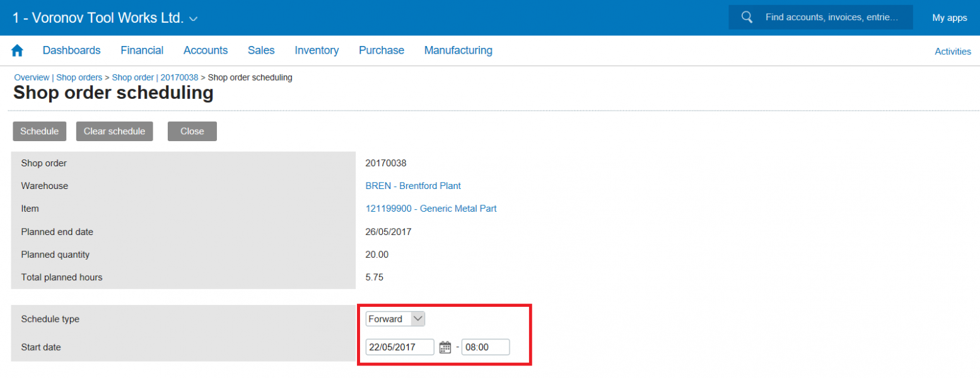Click the start time 08:00 field
The width and height of the screenshot is (980, 378).
click(x=485, y=347)
